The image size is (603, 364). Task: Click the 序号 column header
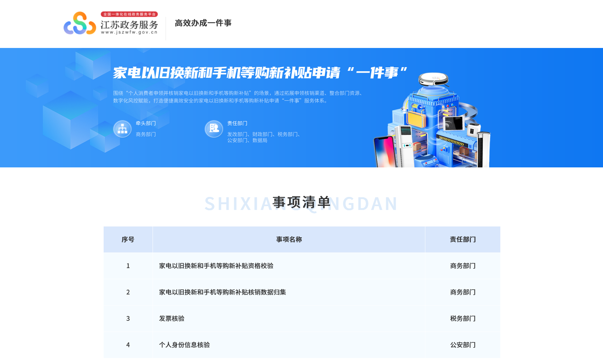tap(128, 239)
